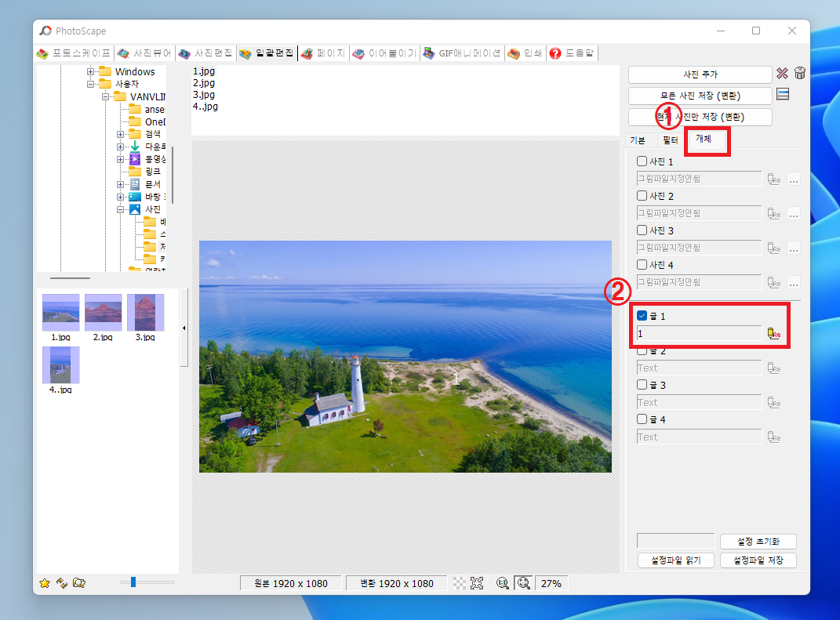Screen dimensions: 840x620
Task: Click the 사진 추가 button
Action: [x=700, y=74]
